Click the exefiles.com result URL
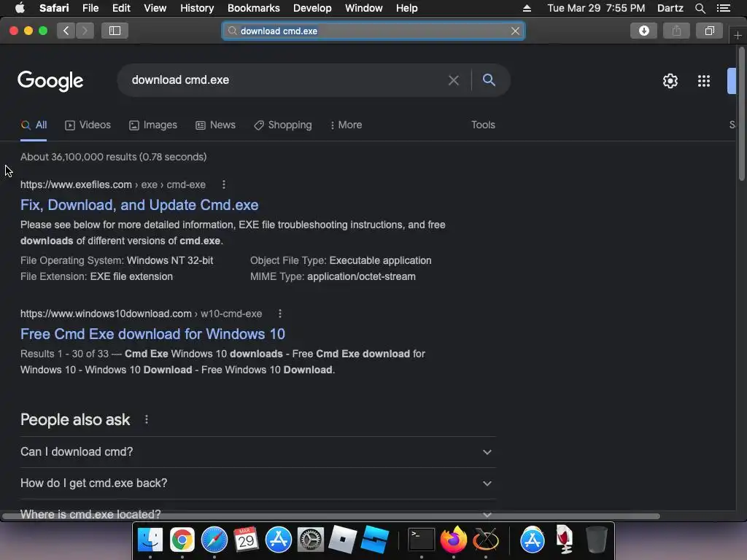This screenshot has width=747, height=560. [113, 184]
